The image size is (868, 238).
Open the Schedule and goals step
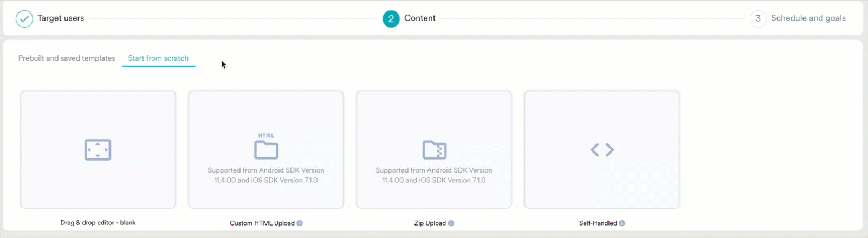coord(808,18)
